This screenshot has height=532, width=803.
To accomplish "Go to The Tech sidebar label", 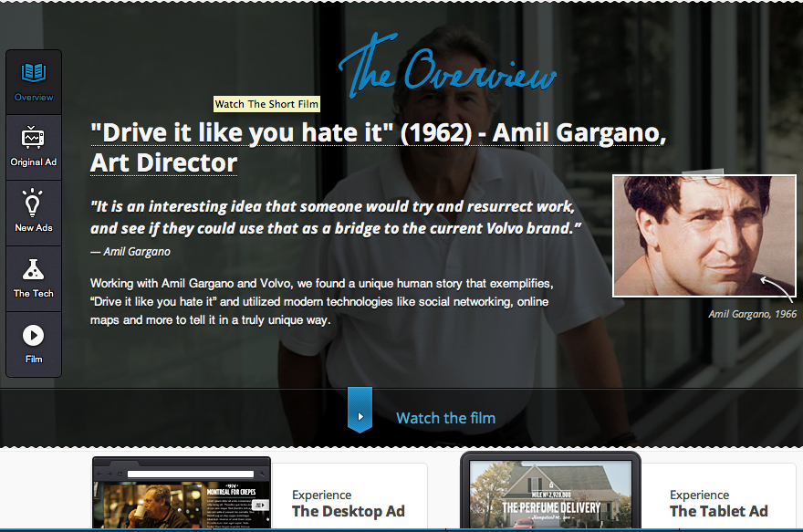I will pyautogui.click(x=34, y=294).
